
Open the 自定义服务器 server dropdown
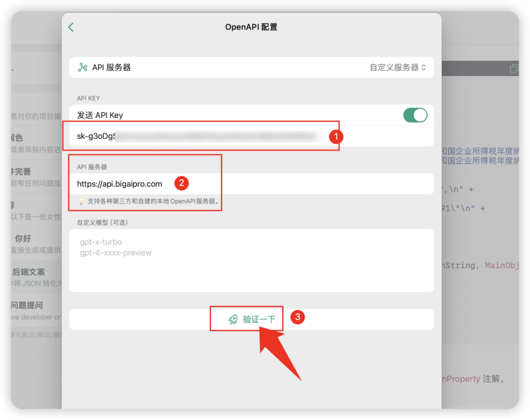click(x=398, y=68)
